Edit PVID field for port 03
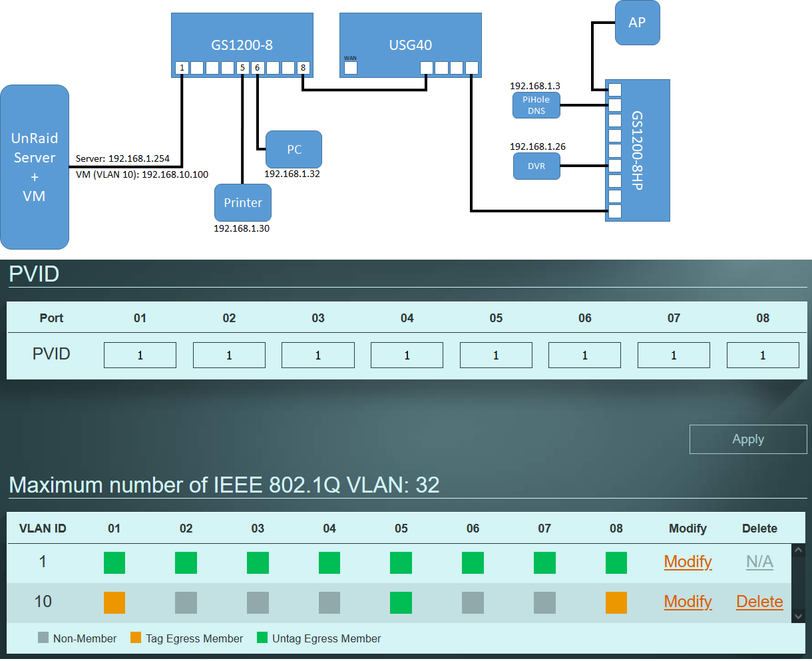The image size is (812, 661). tap(318, 355)
